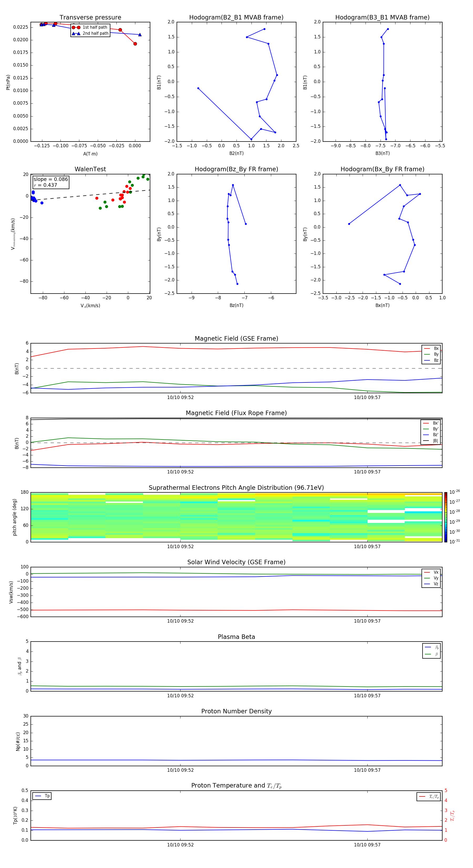This screenshot has width=473, height=868.
Task: Click the Suprathermal Electrons Pitch Angle Distribution title
Action: (x=236, y=488)
